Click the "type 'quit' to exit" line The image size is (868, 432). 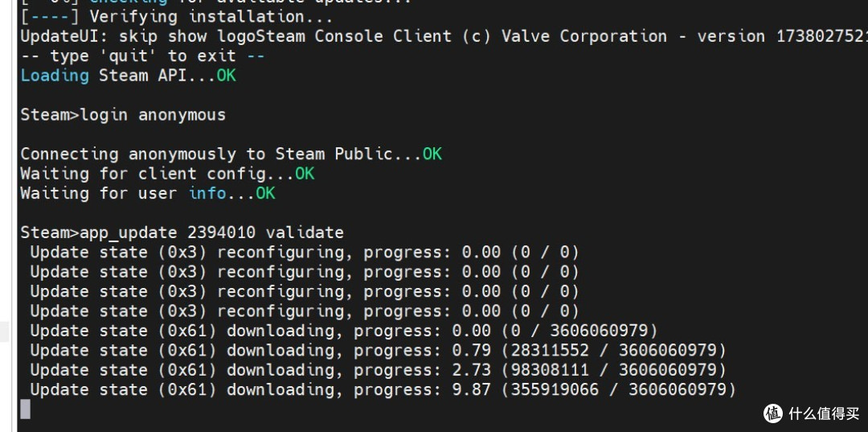tap(142, 56)
